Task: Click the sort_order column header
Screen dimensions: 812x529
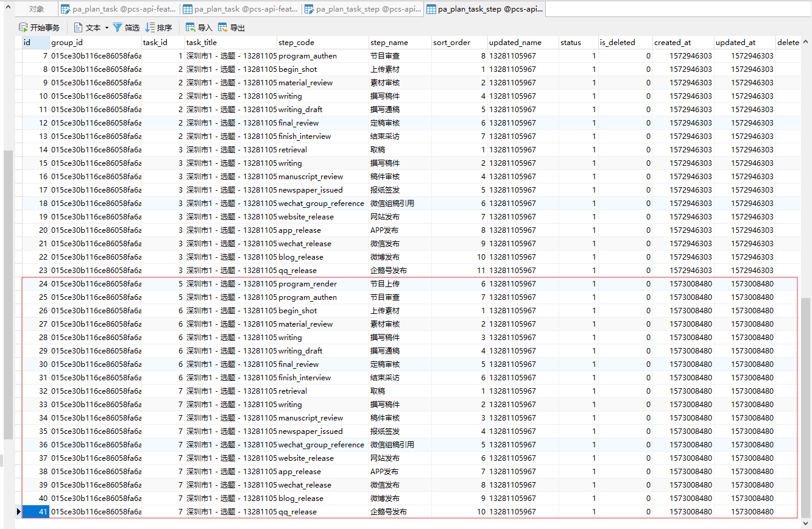Action: coord(451,43)
